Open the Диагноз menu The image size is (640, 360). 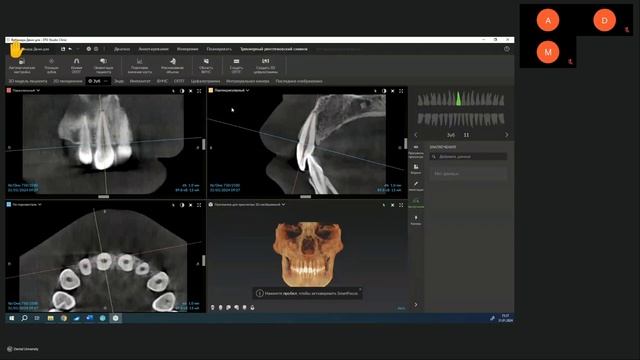pyautogui.click(x=122, y=49)
